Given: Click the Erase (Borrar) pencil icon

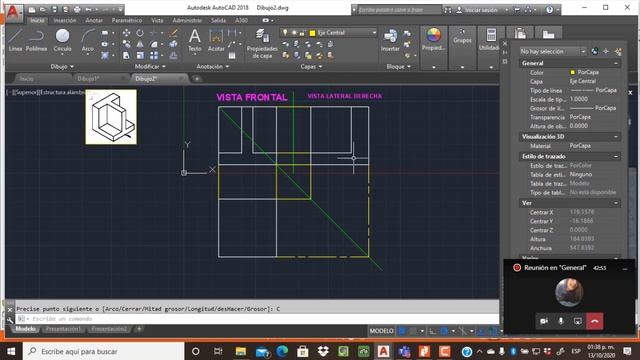Looking at the screenshot, I should coord(173,33).
